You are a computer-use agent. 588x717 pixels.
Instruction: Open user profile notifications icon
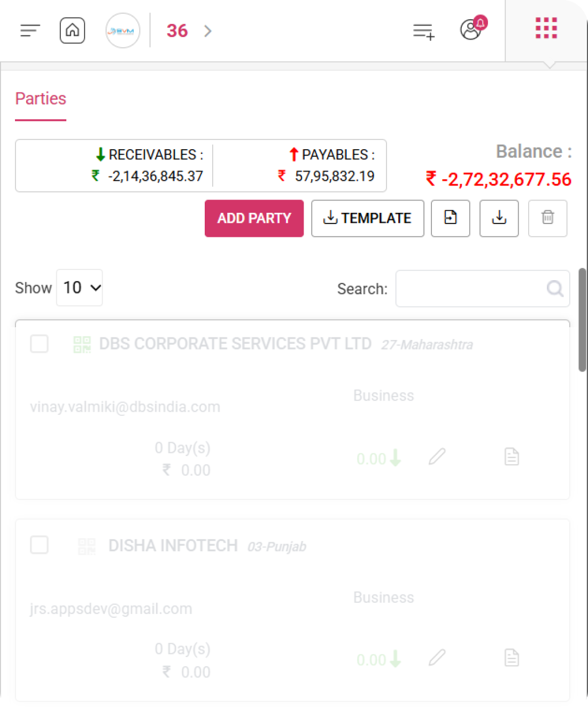[474, 28]
